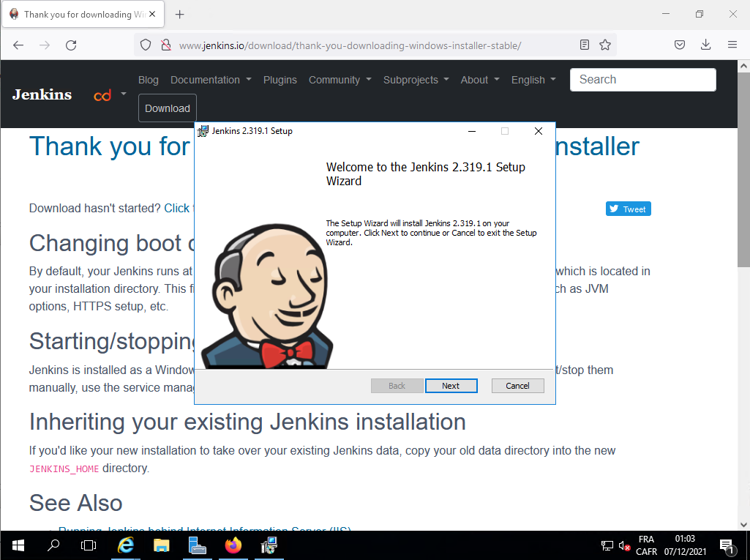Expand the Community dropdown menu
Image resolution: width=750 pixels, height=560 pixels.
coord(340,80)
